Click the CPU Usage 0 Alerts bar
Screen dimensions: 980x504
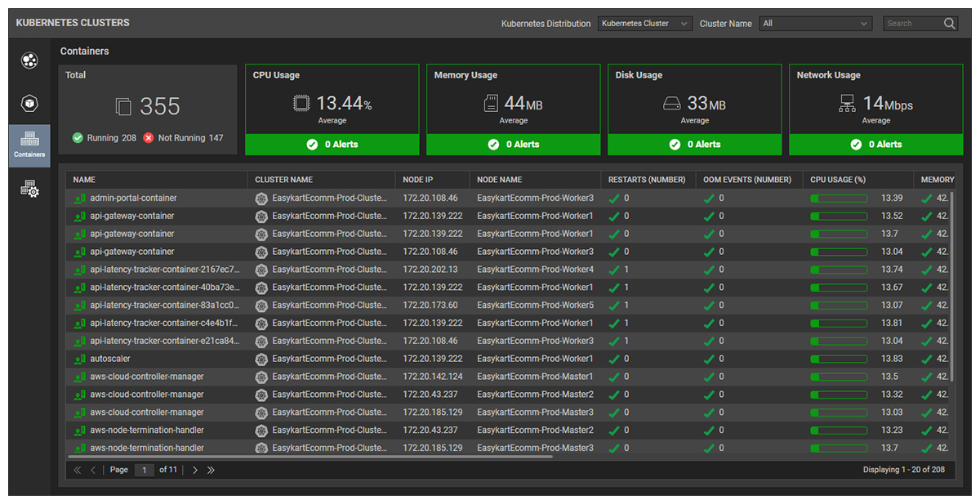[332, 145]
